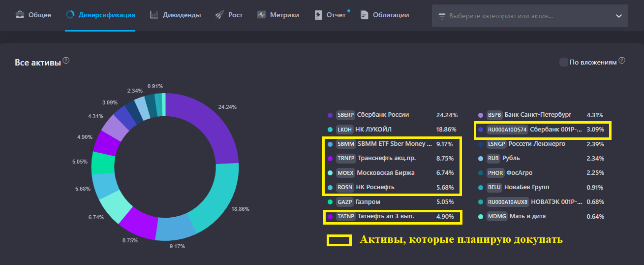
Task: Select ФосАгро legend name
Action: pos(520,173)
